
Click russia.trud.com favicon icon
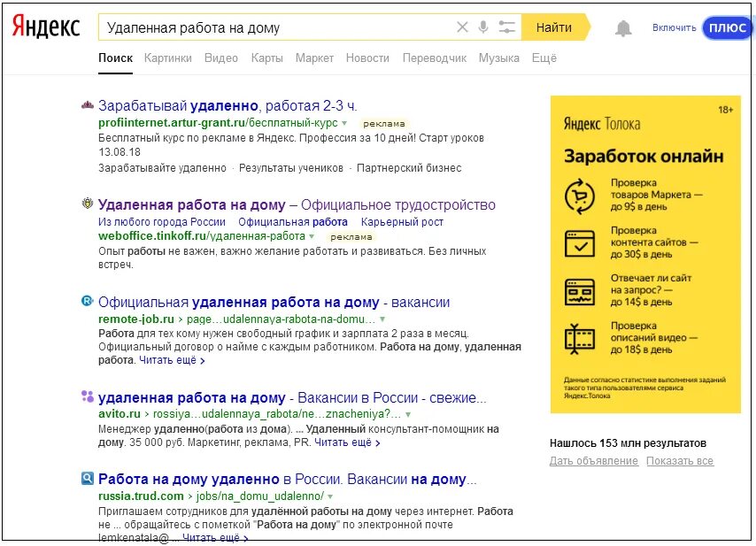coord(88,478)
